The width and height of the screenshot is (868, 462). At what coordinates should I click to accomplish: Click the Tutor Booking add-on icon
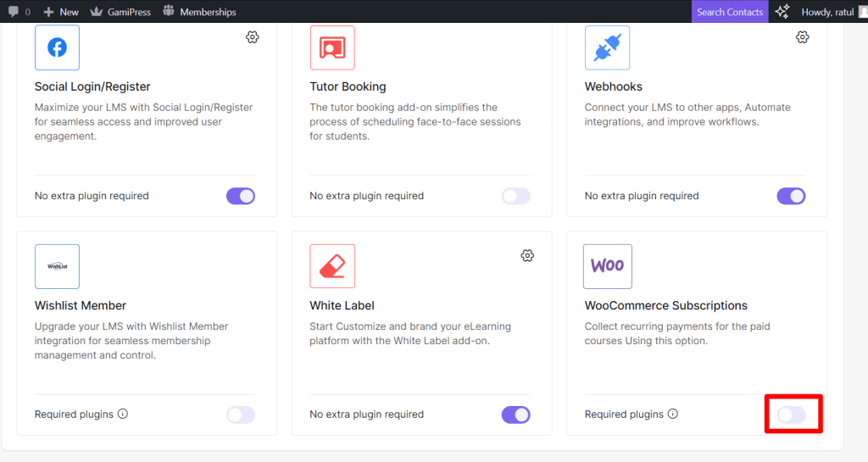[x=332, y=47]
